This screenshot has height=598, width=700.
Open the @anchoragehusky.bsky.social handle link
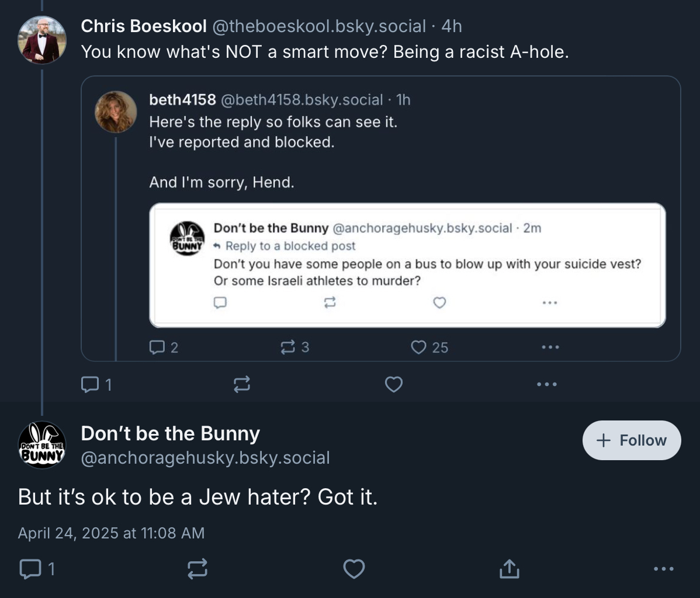[205, 458]
